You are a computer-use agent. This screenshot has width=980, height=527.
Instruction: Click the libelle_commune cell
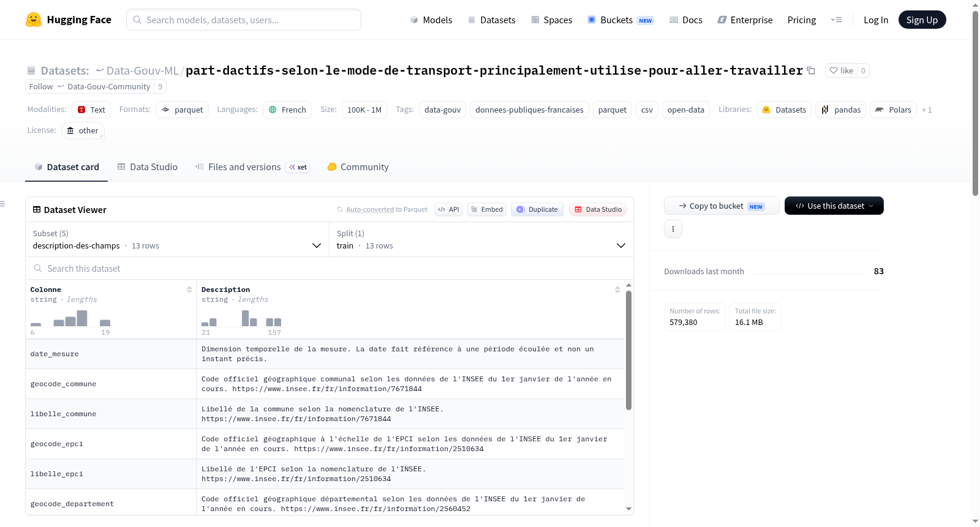(x=111, y=414)
